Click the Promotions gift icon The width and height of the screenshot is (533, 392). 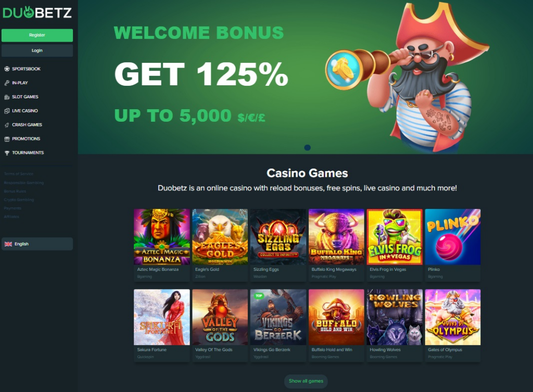click(x=7, y=139)
